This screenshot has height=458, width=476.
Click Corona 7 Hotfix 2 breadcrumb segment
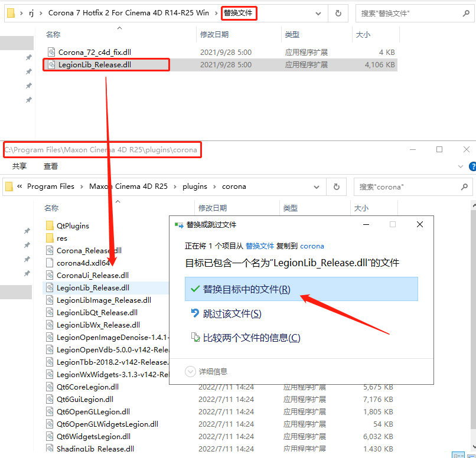point(129,13)
